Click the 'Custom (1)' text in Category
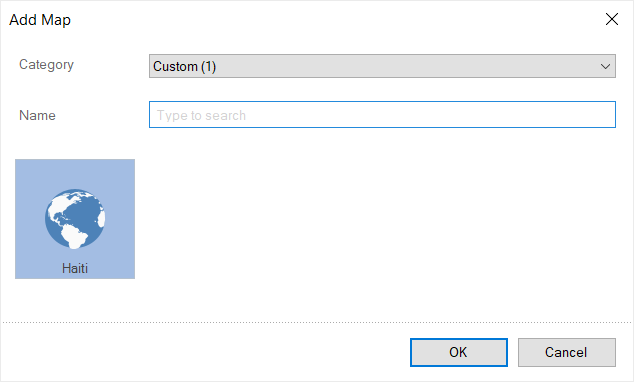 click(x=184, y=66)
